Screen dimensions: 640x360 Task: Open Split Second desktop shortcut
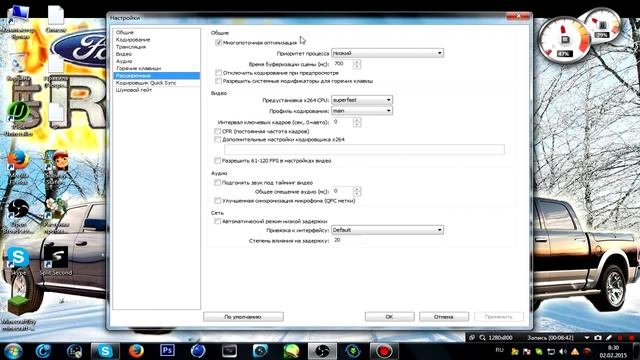tap(56, 260)
